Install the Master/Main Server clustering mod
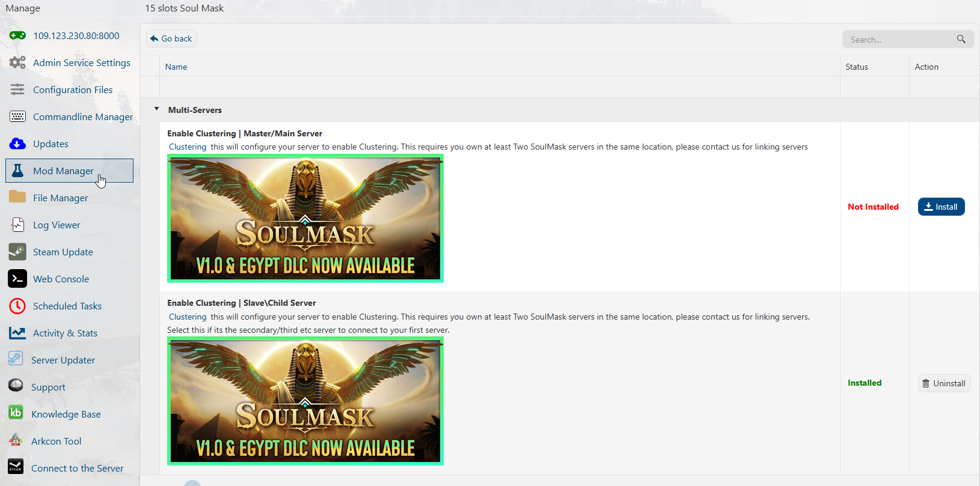This screenshot has height=486, width=980. point(941,207)
